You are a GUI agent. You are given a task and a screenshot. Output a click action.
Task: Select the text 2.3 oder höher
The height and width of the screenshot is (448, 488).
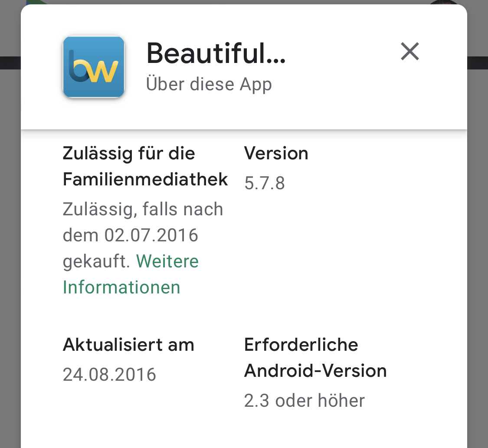click(304, 400)
